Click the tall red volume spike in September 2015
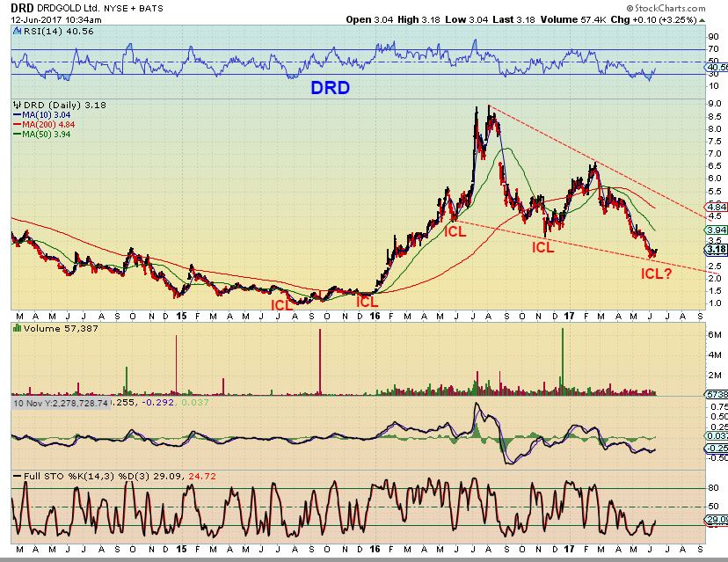 pos(320,361)
